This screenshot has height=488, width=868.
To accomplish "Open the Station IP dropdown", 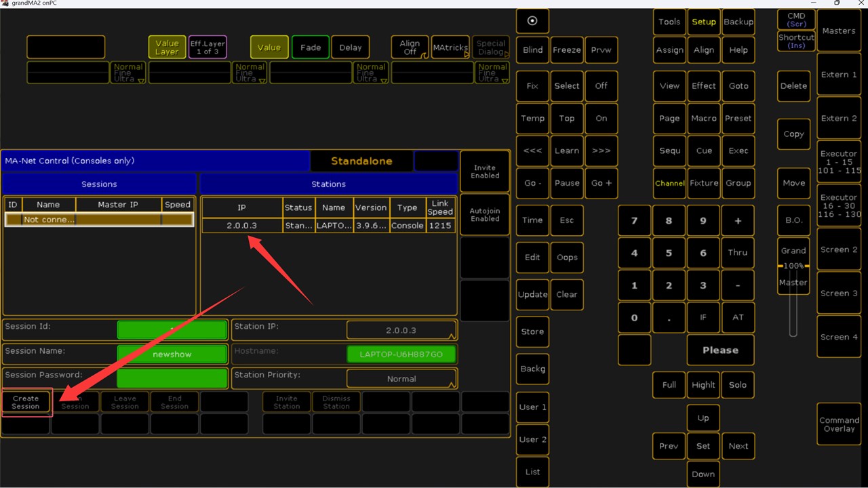I will pos(401,330).
